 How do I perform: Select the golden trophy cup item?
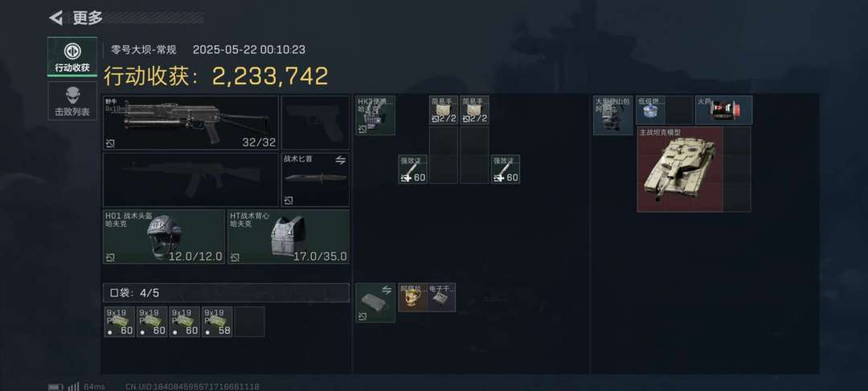412,298
